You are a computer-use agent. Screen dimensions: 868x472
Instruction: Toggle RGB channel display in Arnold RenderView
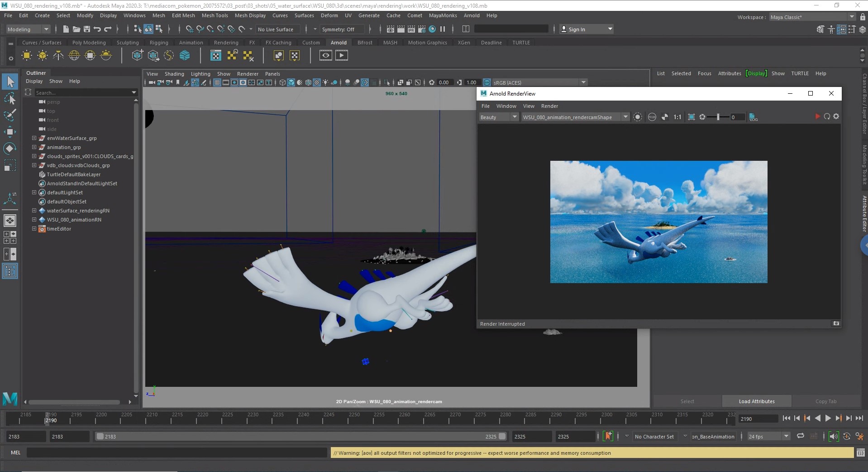[652, 117]
